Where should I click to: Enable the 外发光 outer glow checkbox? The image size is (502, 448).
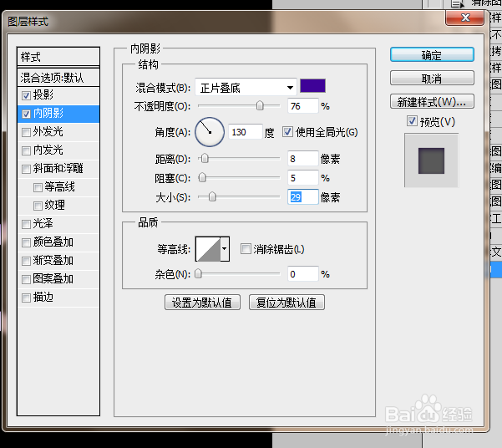(x=26, y=132)
